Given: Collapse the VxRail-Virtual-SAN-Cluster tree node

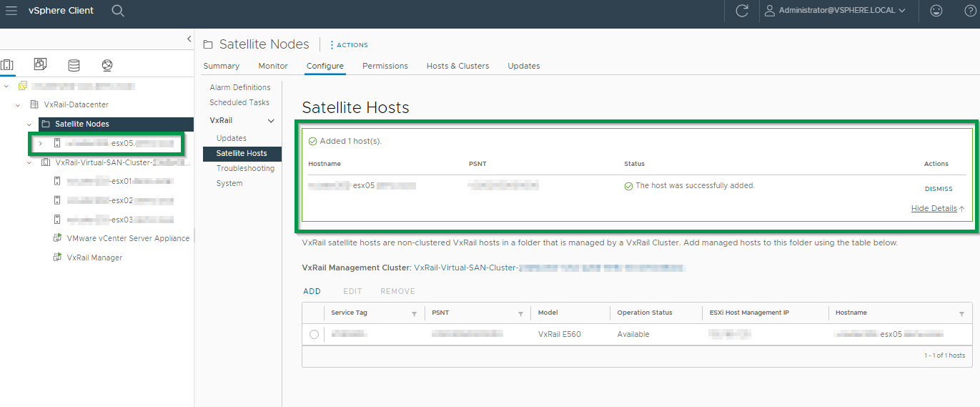Looking at the screenshot, I should pos(29,162).
